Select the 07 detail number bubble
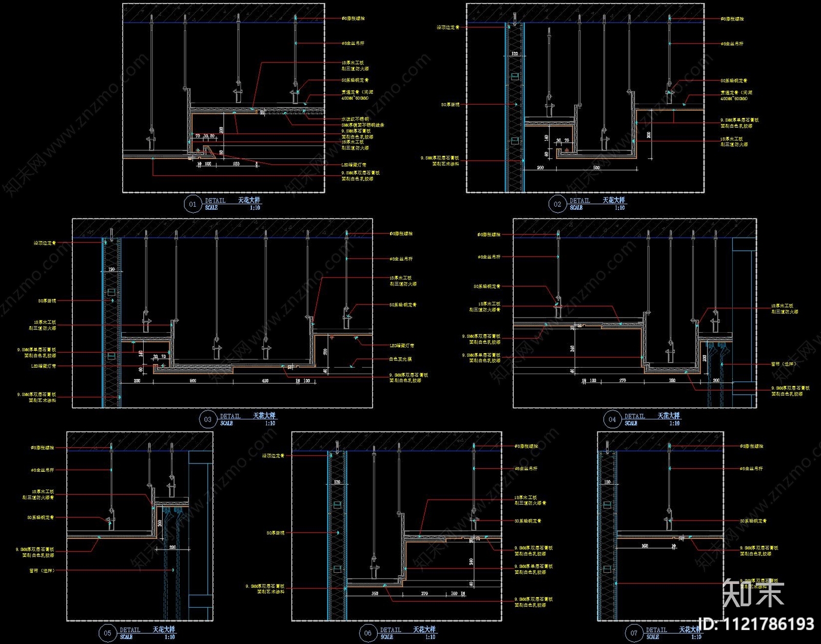The width and height of the screenshot is (821, 644). click(x=634, y=633)
